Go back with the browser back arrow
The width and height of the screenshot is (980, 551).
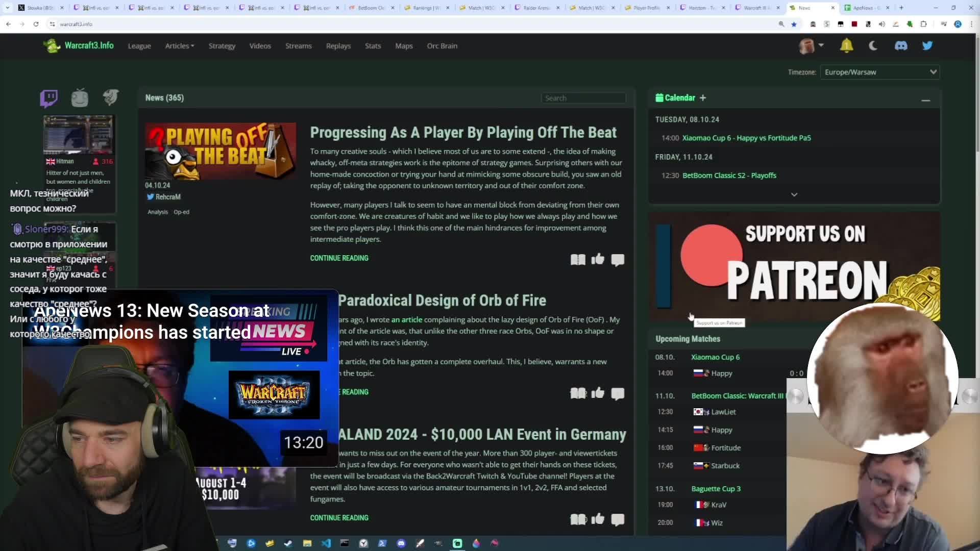click(9, 24)
